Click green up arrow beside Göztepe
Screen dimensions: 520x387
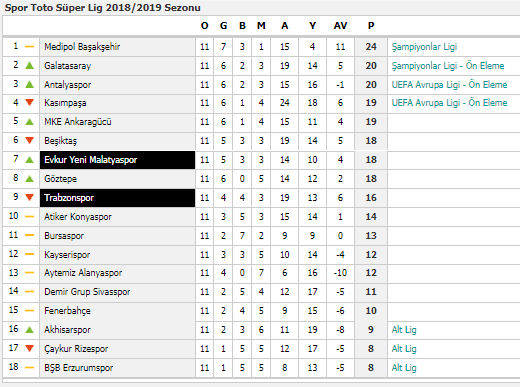point(30,179)
